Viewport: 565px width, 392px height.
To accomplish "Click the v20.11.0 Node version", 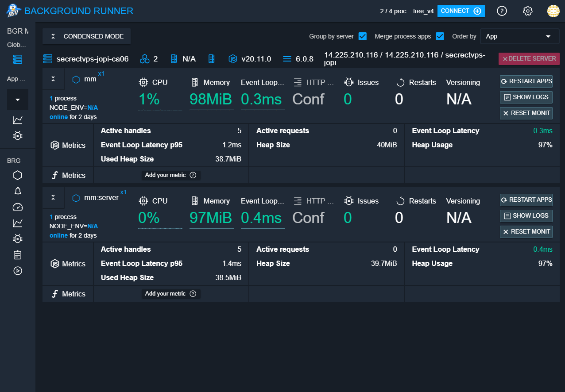I will coord(256,58).
